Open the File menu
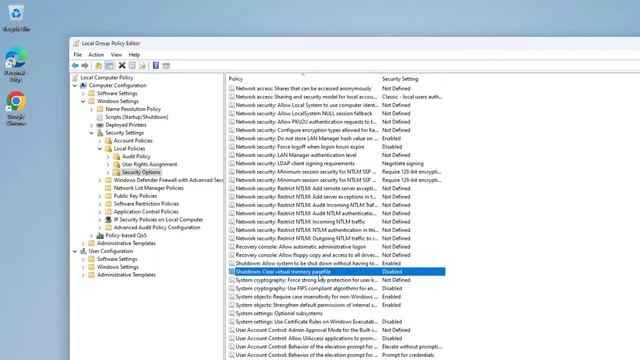The height and width of the screenshot is (360, 640). (x=78, y=55)
